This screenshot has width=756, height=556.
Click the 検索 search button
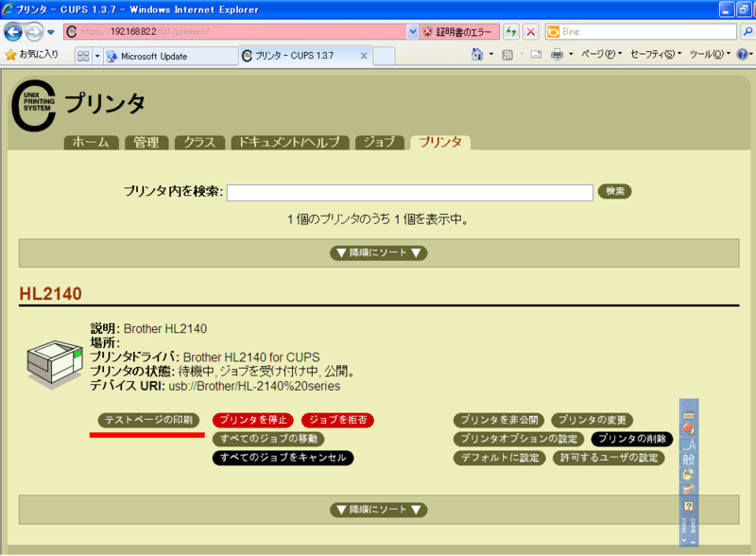(x=615, y=191)
